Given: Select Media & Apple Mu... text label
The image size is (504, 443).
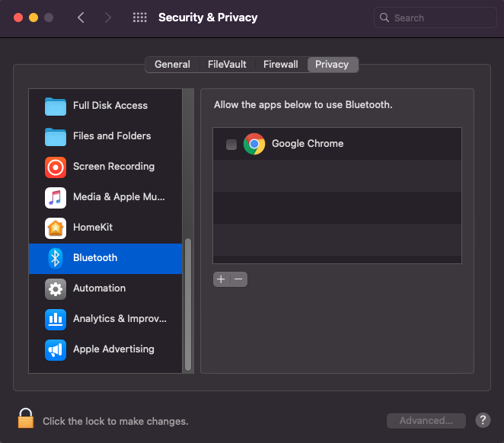Looking at the screenshot, I should click(x=119, y=196).
